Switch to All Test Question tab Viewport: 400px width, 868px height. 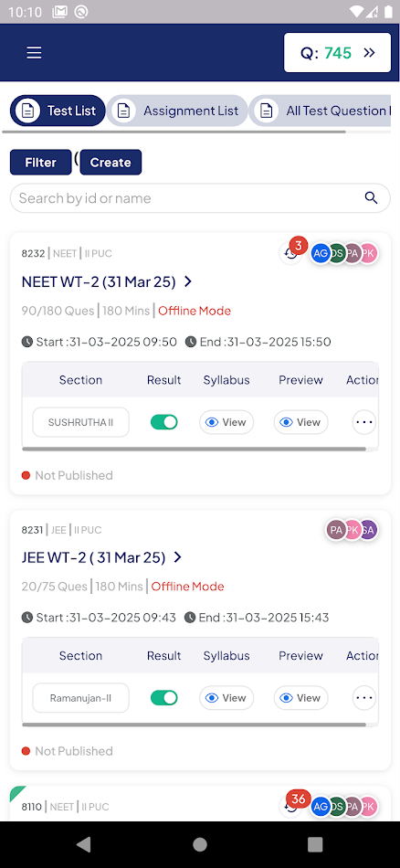tap(322, 111)
